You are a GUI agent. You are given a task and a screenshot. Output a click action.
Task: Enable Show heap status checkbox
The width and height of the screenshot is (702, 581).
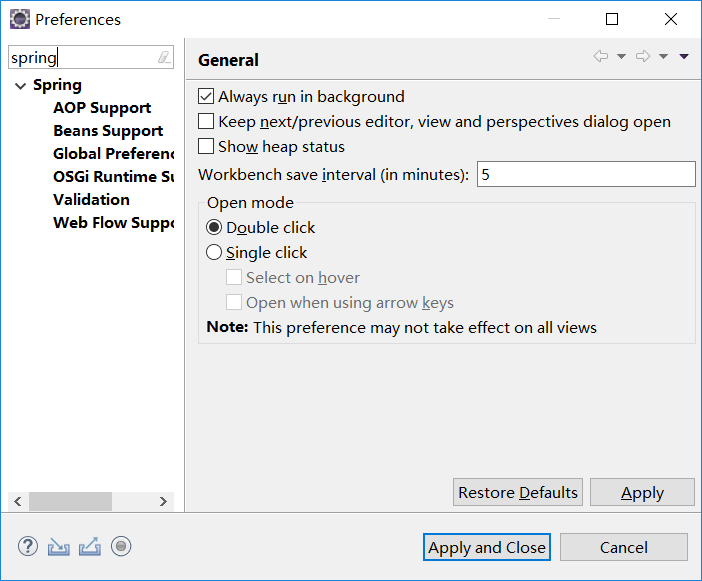point(206,146)
